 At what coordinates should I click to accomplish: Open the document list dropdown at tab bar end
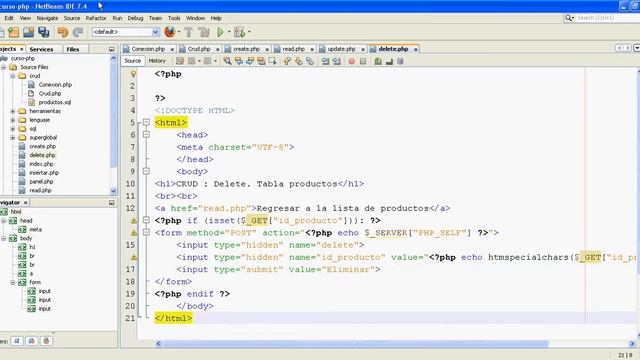click(637, 48)
